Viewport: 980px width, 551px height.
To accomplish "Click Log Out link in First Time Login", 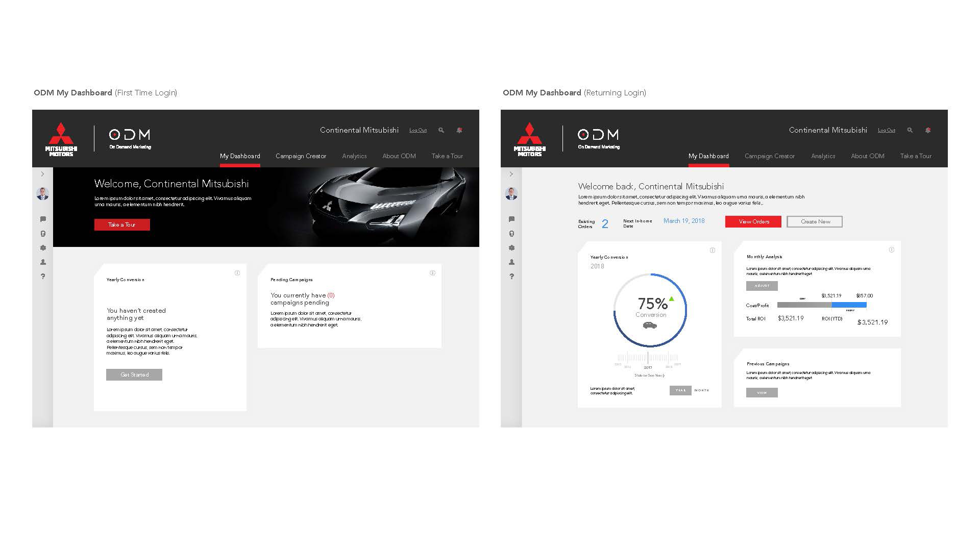I will [x=418, y=130].
